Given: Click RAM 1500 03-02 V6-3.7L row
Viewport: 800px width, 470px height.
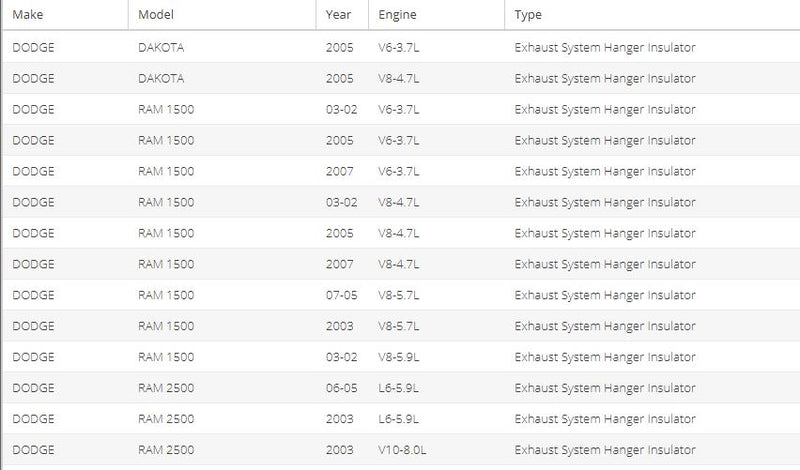Looking at the screenshot, I should [x=401, y=109].
